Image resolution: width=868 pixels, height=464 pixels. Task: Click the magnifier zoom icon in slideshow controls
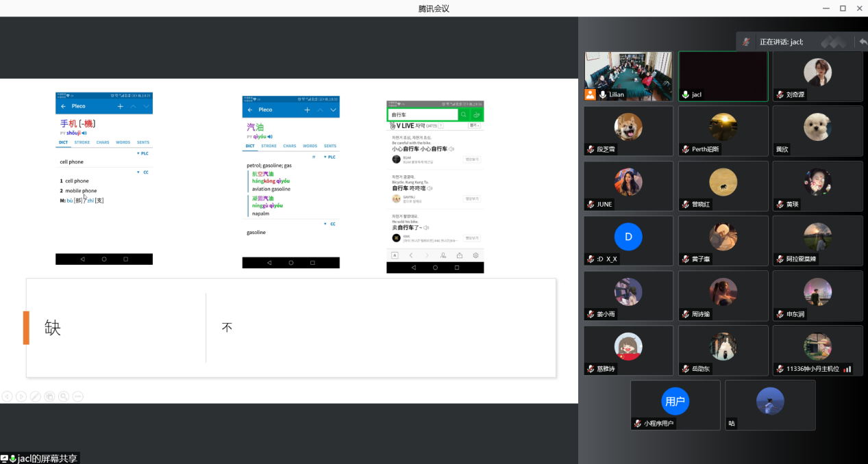63,396
